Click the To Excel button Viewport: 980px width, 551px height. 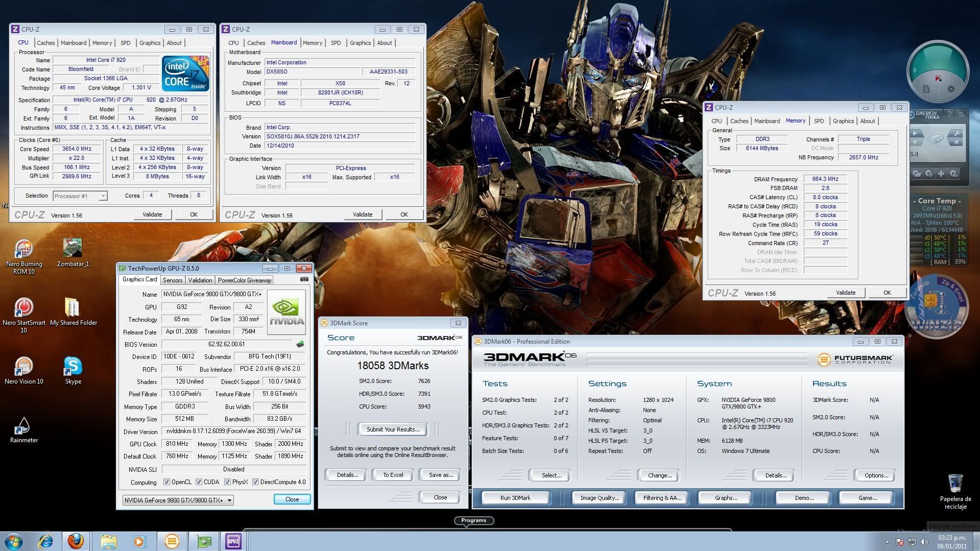(393, 475)
